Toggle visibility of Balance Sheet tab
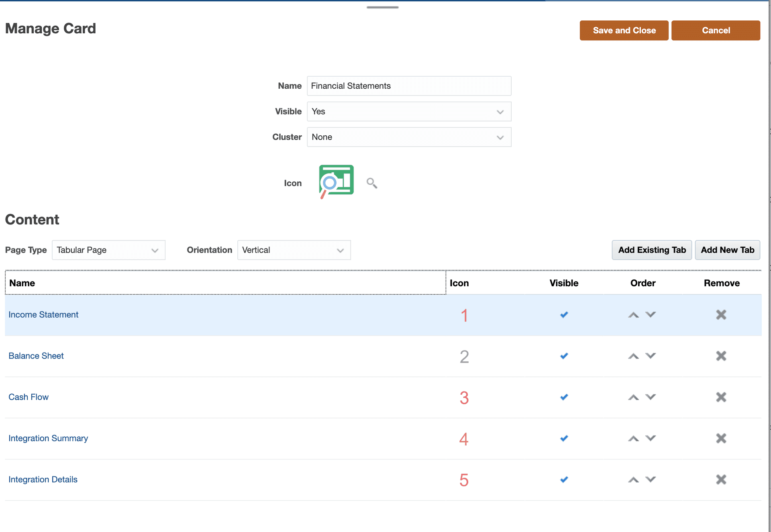This screenshot has width=771, height=532. coord(564,356)
